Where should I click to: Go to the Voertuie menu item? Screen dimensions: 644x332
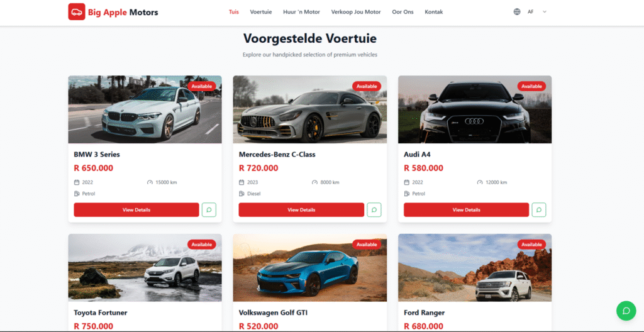(x=261, y=12)
